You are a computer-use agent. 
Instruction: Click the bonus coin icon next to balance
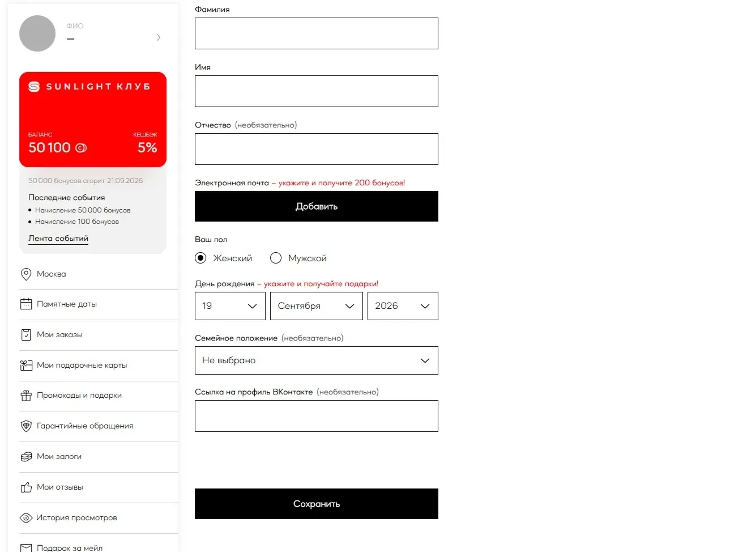(x=81, y=148)
